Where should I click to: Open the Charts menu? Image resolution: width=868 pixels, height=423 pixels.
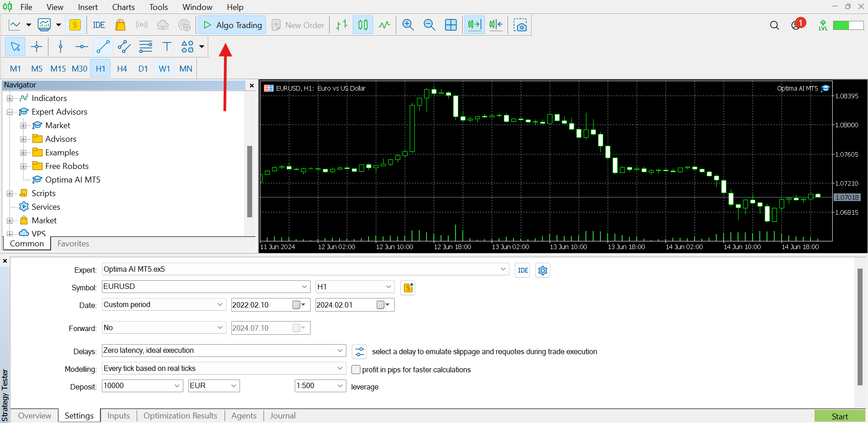tap(124, 7)
